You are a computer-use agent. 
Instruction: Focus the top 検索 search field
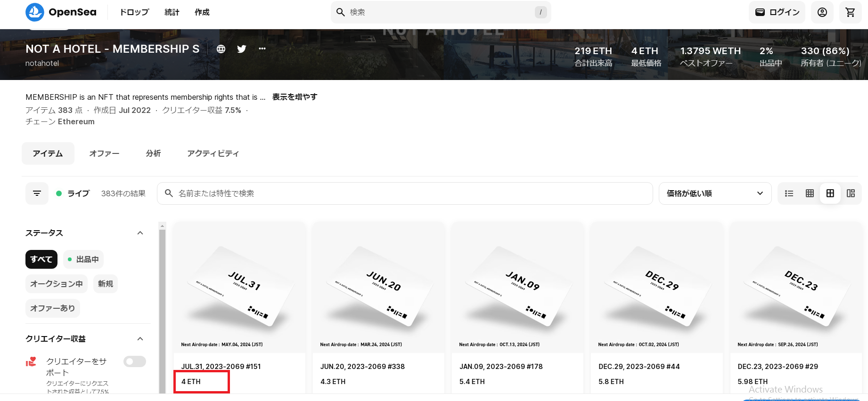tap(441, 12)
